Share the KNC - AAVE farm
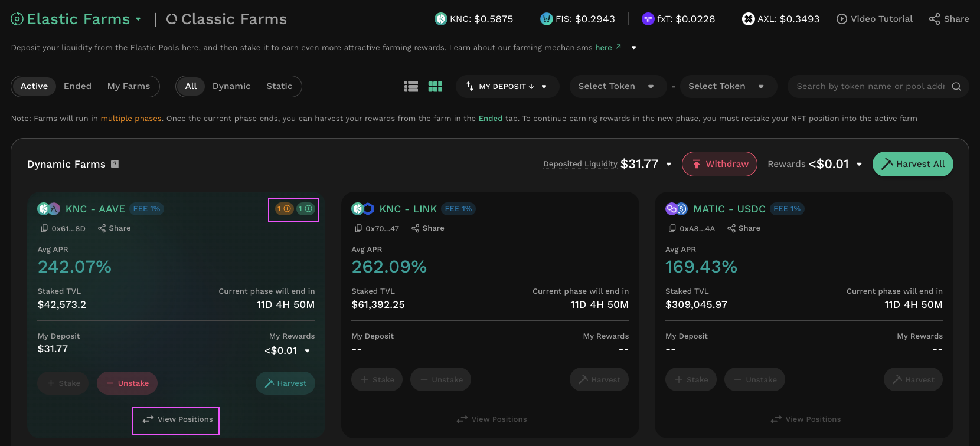The height and width of the screenshot is (446, 980). coord(114,228)
